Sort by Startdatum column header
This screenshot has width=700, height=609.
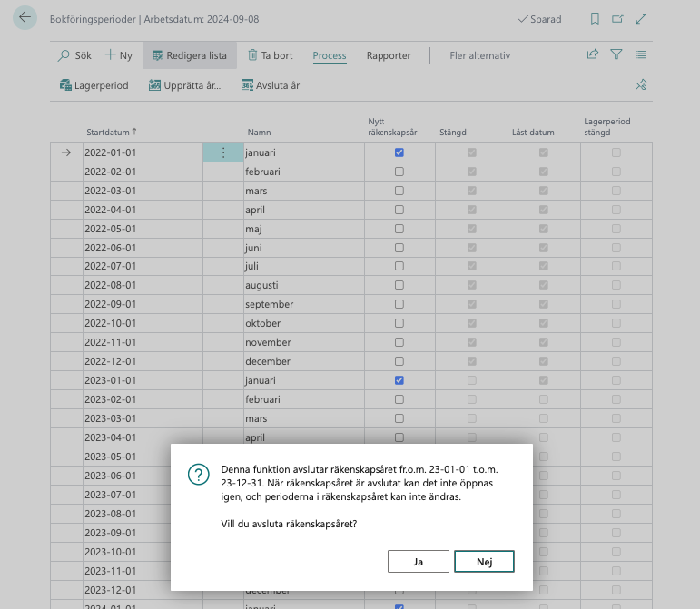point(111,132)
